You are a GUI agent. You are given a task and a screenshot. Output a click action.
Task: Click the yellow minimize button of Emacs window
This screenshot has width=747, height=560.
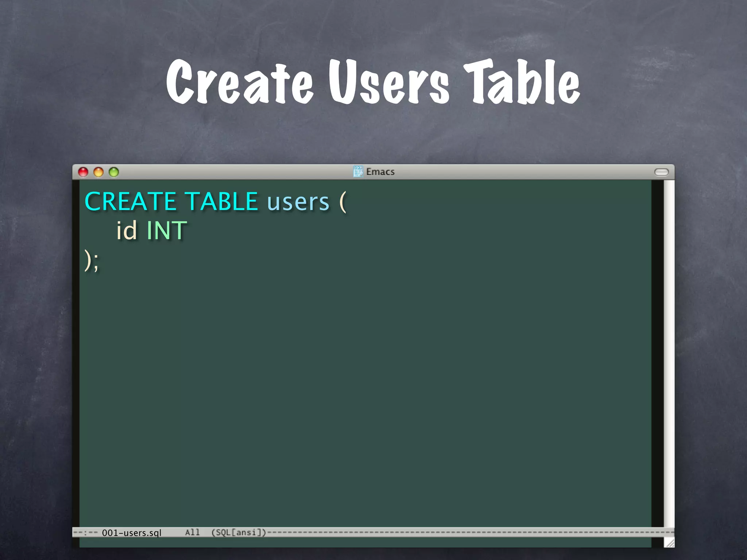click(98, 172)
